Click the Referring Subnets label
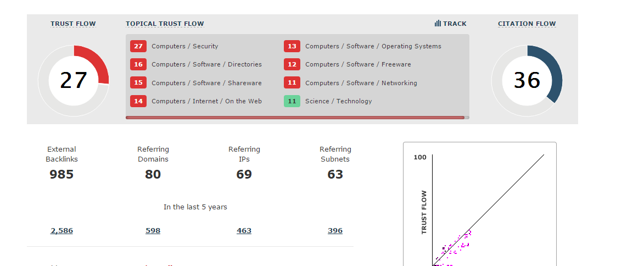The image size is (644, 266). 335,154
